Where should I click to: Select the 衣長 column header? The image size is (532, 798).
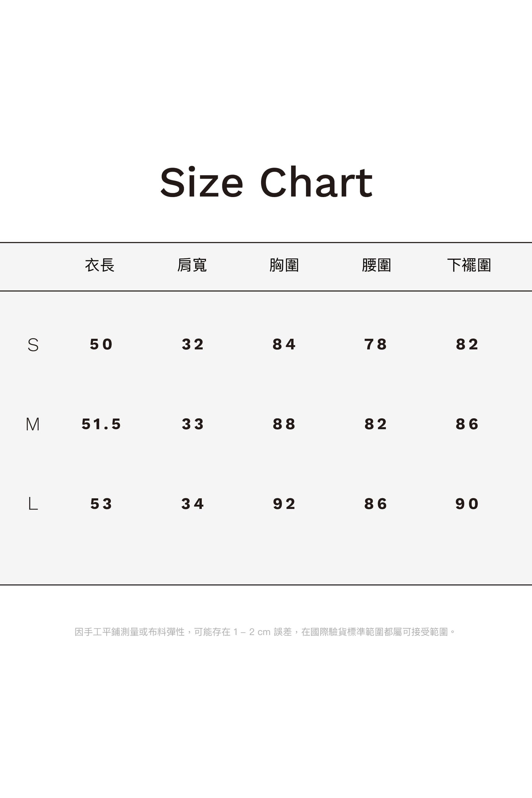(100, 265)
